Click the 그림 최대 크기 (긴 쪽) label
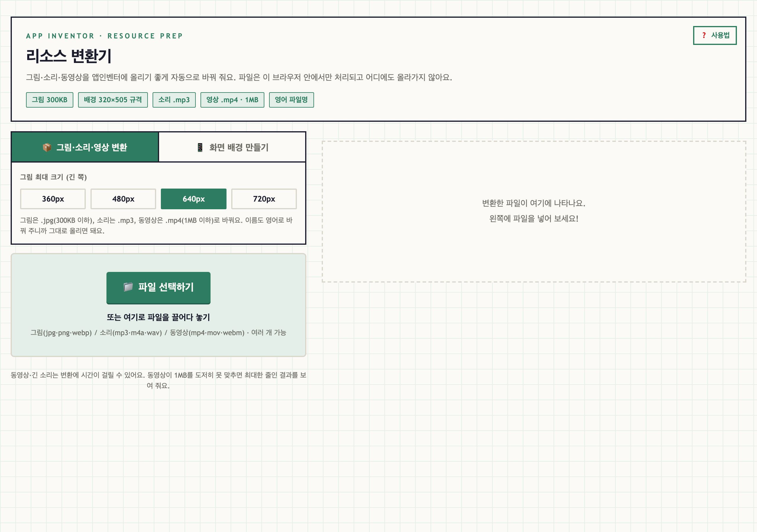757x532 pixels. pyautogui.click(x=54, y=177)
